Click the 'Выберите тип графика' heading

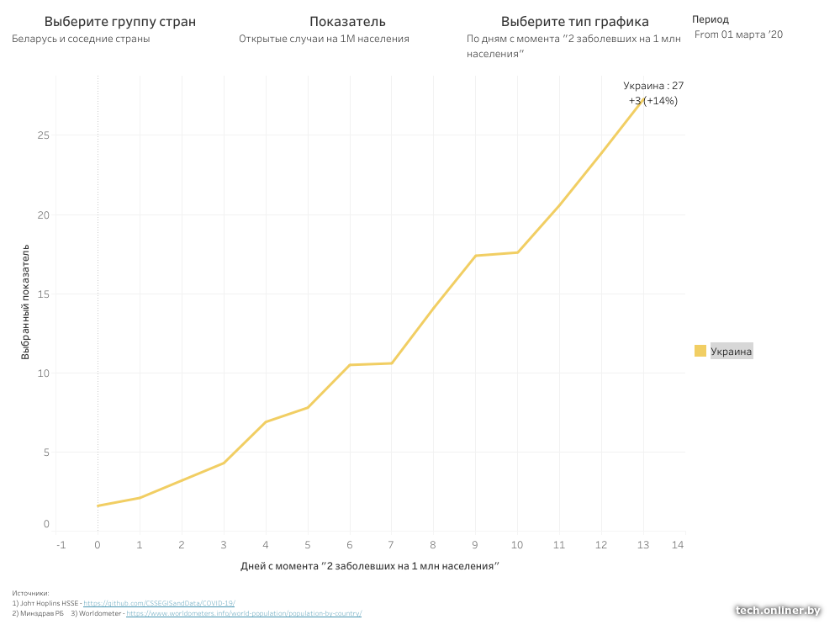click(574, 22)
